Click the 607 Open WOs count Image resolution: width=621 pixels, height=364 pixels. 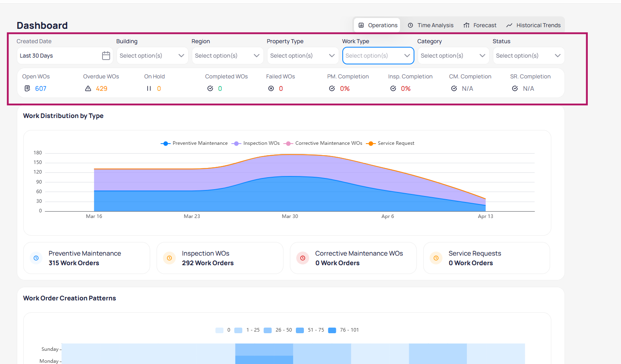coord(41,88)
